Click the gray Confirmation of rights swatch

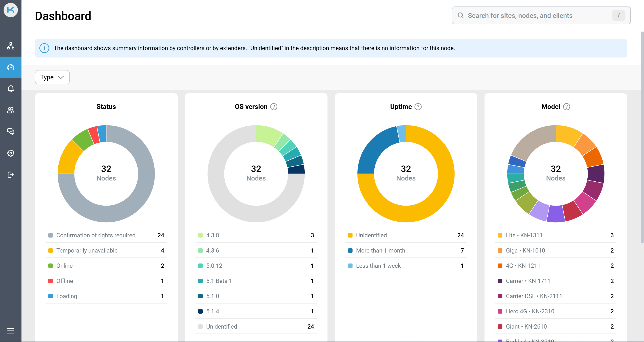51,235
